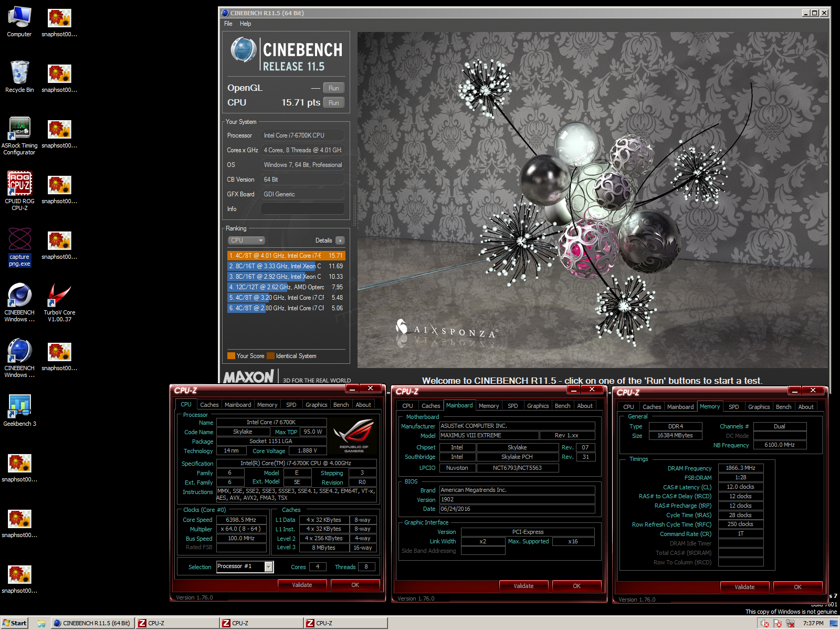Click the Action Center flag tray icon
The image size is (840, 630).
[778, 623]
